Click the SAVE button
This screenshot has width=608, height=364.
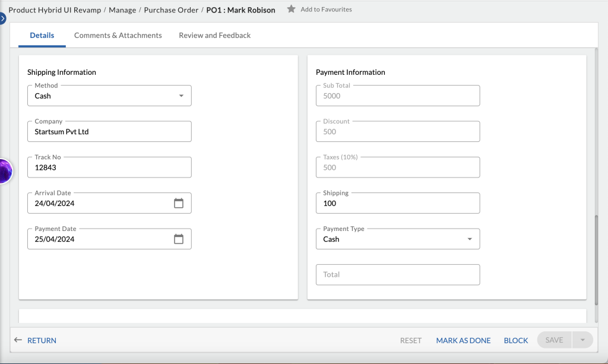point(554,340)
